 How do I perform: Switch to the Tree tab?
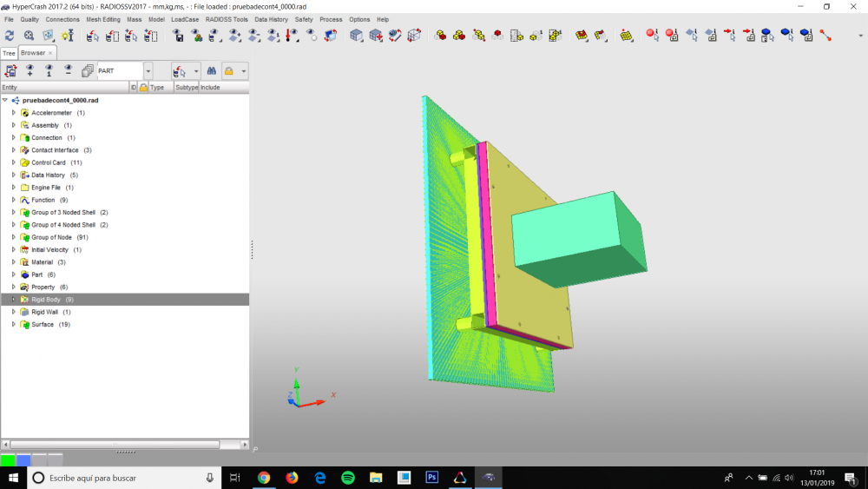(x=9, y=53)
